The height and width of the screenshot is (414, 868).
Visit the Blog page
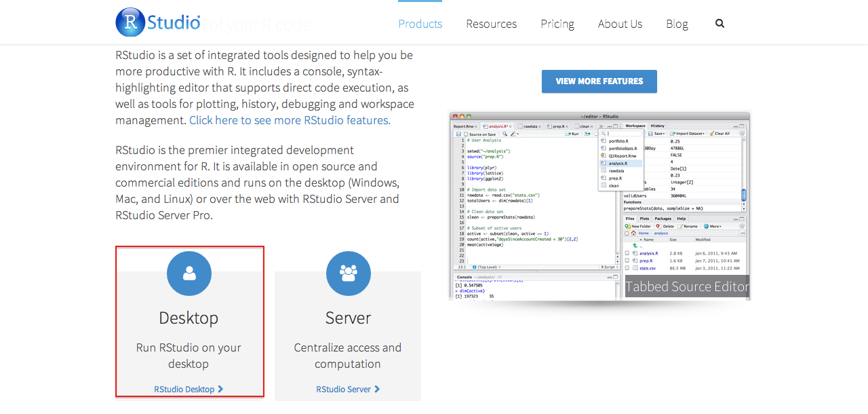click(677, 24)
